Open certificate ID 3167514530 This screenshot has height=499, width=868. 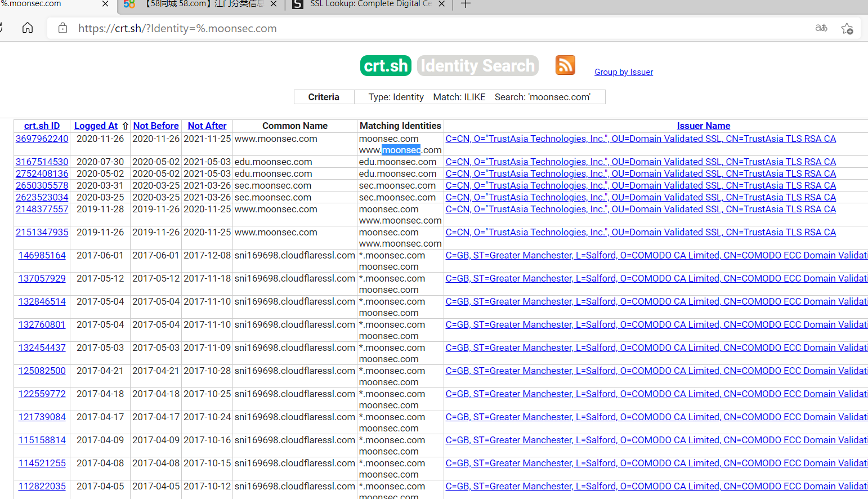tap(42, 162)
